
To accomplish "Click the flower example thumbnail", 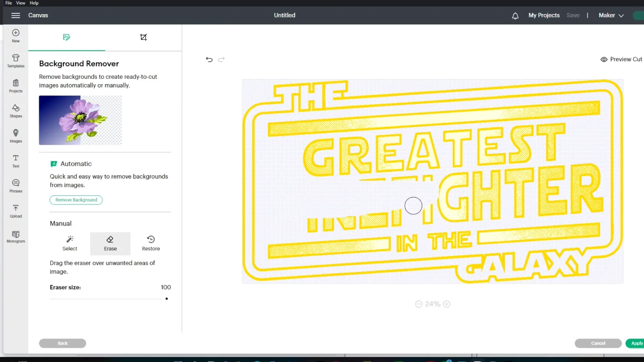I will pyautogui.click(x=80, y=120).
